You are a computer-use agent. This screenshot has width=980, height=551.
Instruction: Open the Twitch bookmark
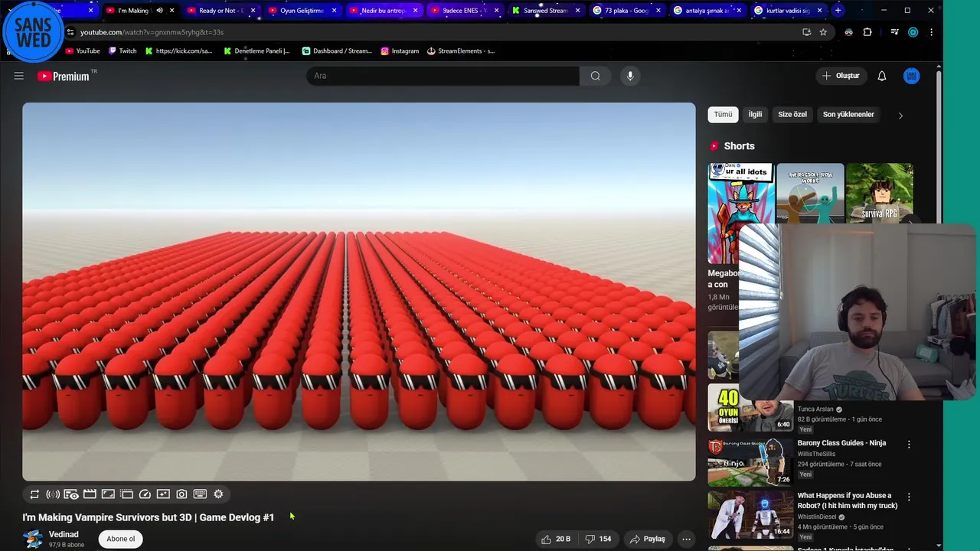pyautogui.click(x=122, y=51)
